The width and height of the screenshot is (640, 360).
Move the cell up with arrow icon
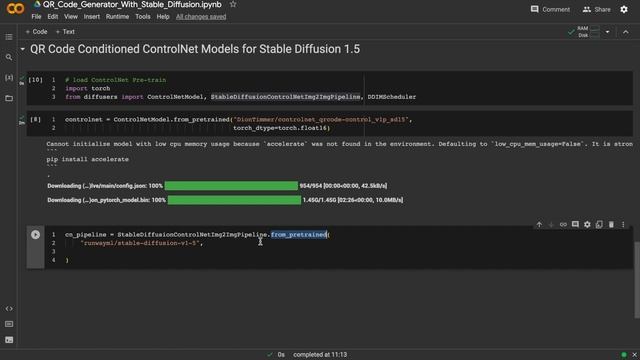pyautogui.click(x=539, y=224)
